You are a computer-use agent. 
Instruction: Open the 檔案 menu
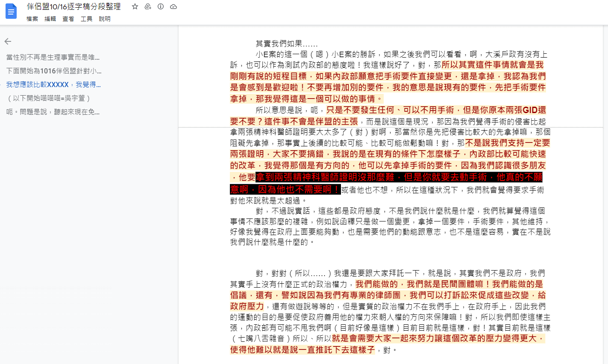point(32,19)
